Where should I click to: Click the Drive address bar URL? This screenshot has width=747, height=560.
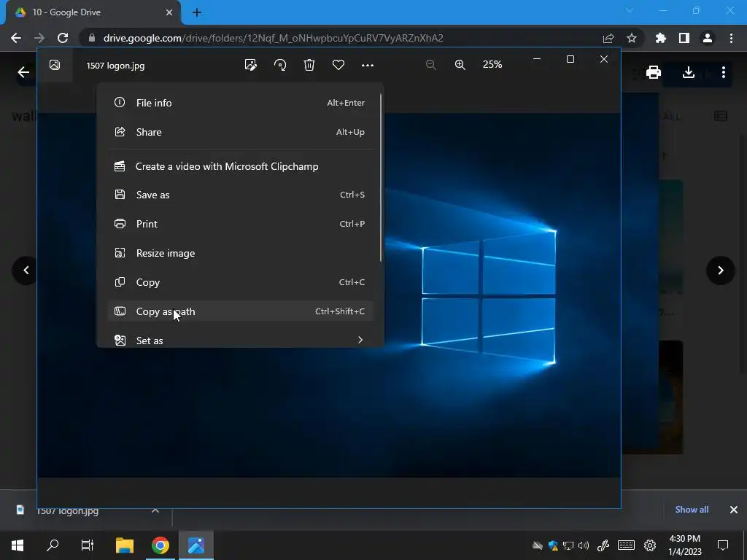coord(273,38)
